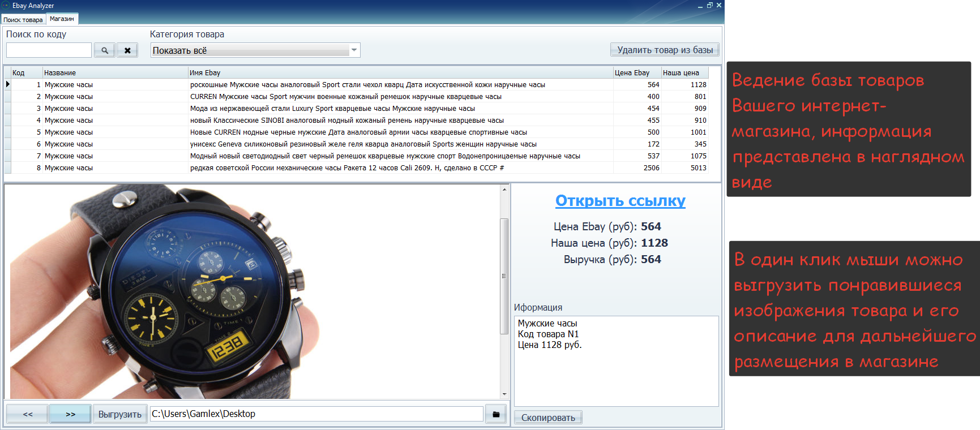Switch to the 'Поиск товара' tab
This screenshot has width=980, height=430.
(x=23, y=20)
